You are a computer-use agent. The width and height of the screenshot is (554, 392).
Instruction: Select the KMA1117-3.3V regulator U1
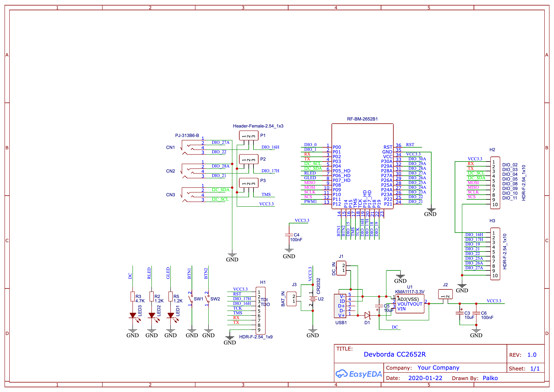(x=410, y=304)
